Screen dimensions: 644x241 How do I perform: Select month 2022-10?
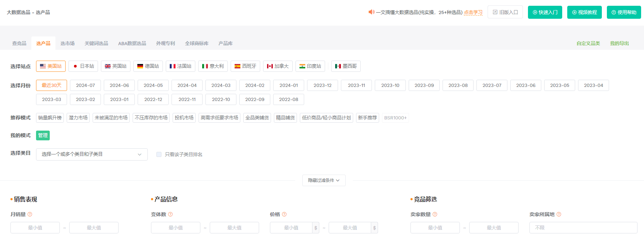click(x=221, y=99)
